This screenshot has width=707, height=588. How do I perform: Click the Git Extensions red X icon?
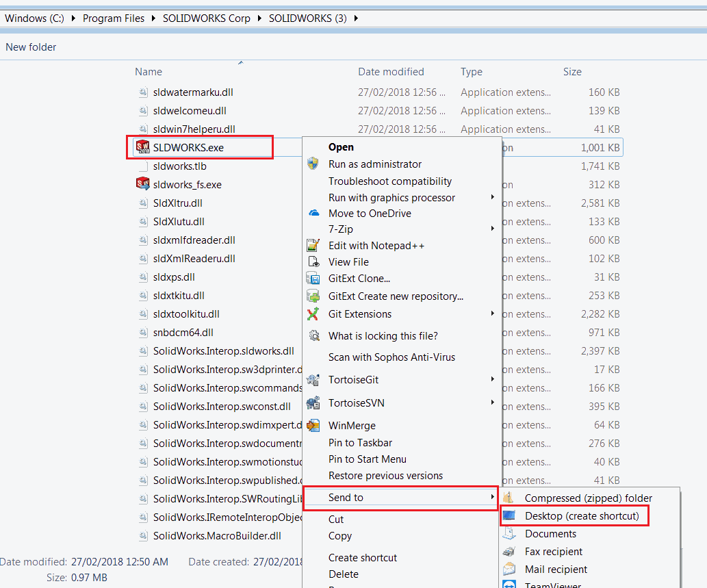click(313, 314)
